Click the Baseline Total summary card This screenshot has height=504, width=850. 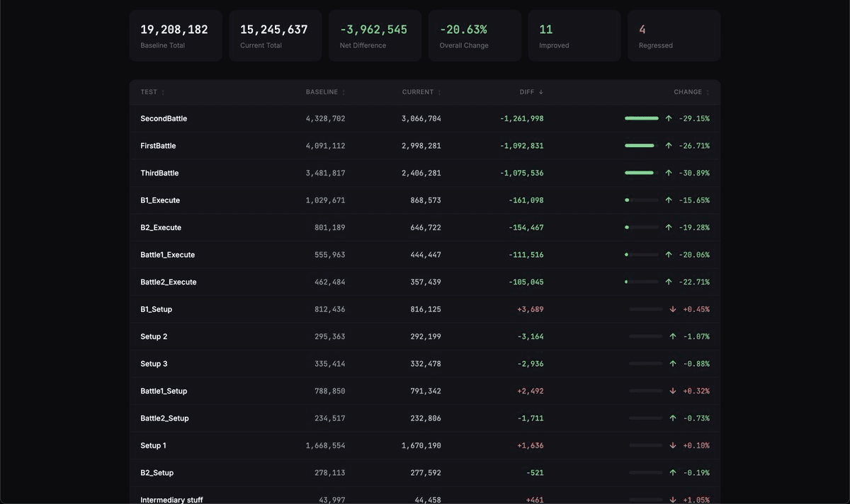pyautogui.click(x=175, y=36)
